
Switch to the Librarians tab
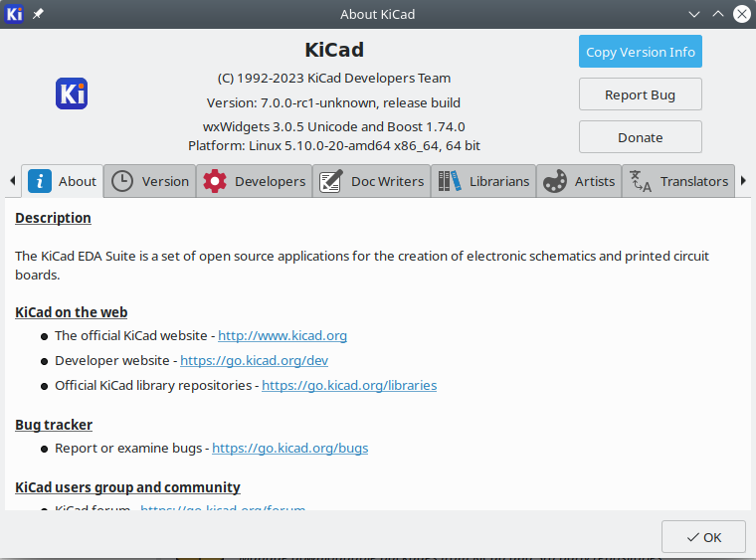pyautogui.click(x=499, y=181)
